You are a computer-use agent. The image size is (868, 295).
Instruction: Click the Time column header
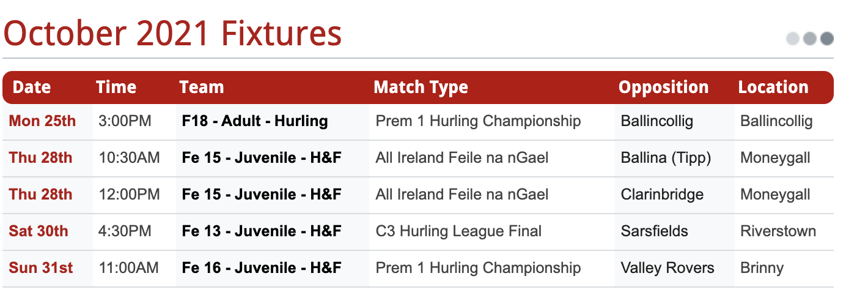coord(116,88)
